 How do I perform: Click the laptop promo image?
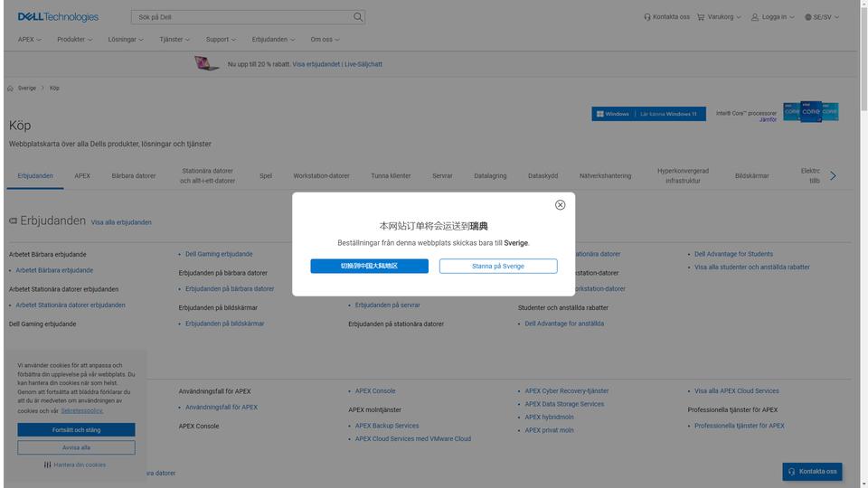pyautogui.click(x=206, y=63)
